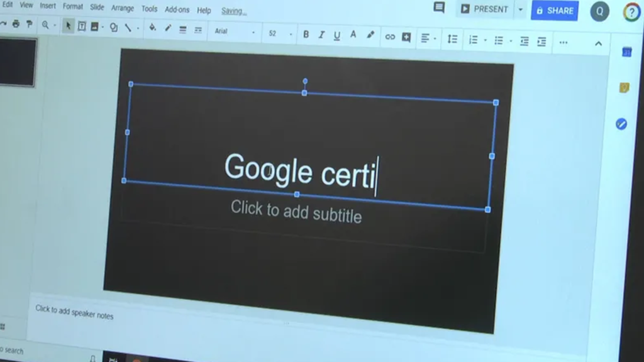Viewport: 644px width, 362px height.
Task: Pick the shape tool
Action: tap(114, 28)
